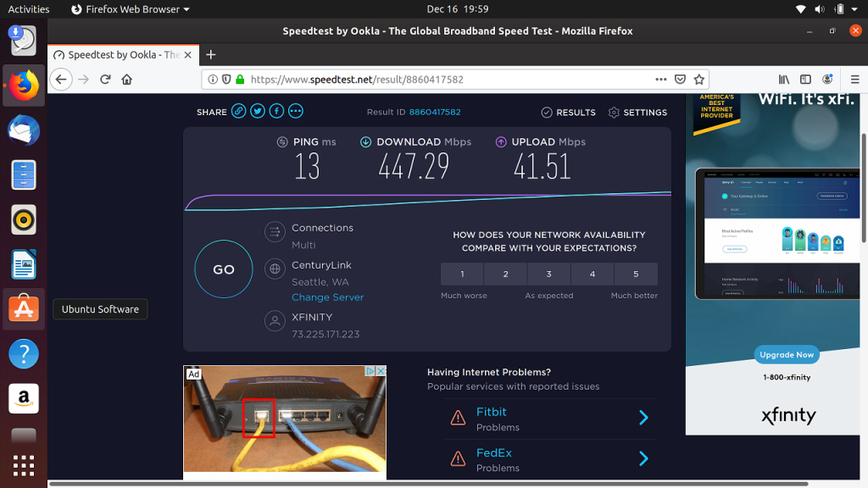Click the Change Server link

coord(328,297)
